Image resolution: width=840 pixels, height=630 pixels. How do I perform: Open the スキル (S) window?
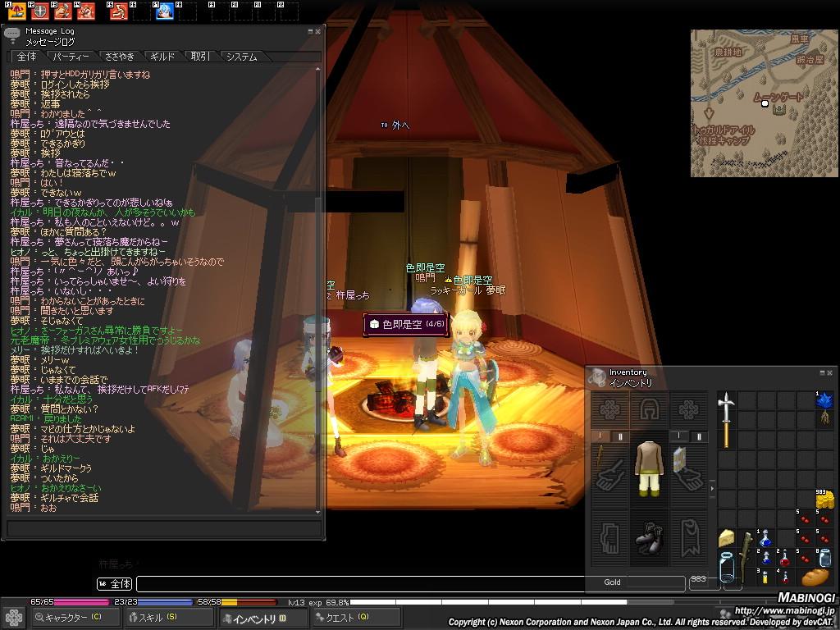point(168,618)
